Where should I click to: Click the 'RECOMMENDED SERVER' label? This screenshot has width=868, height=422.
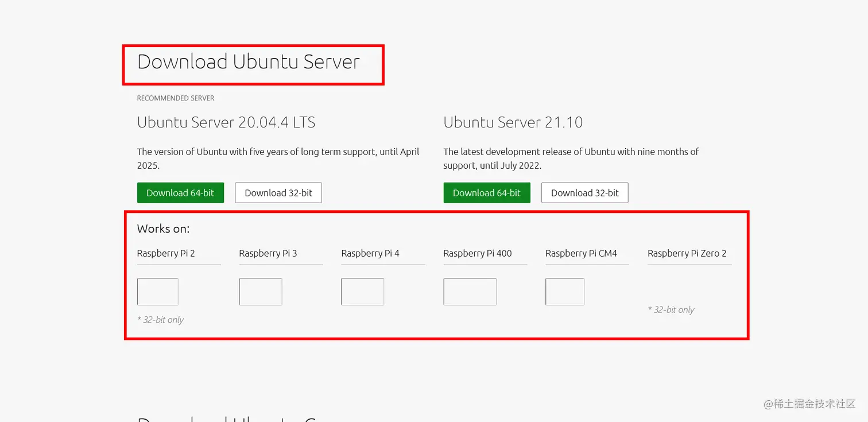176,98
